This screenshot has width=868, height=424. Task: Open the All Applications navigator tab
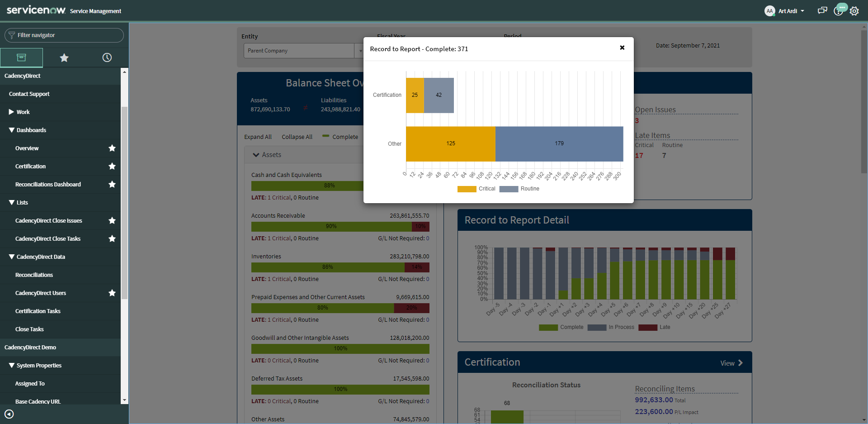click(21, 57)
